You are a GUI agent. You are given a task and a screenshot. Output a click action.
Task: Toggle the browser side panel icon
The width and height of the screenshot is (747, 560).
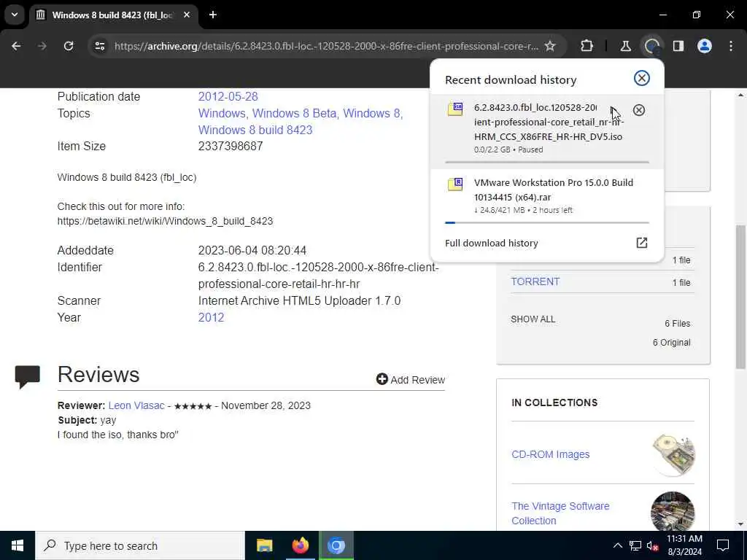click(678, 46)
